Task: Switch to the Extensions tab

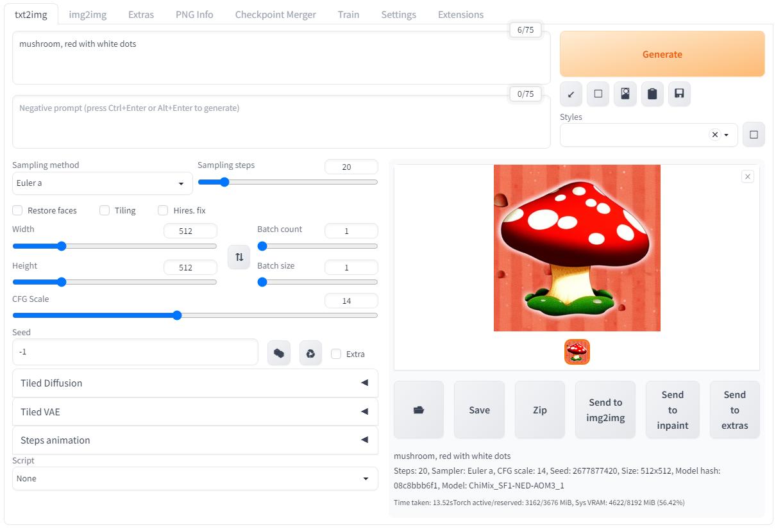Action: [461, 14]
